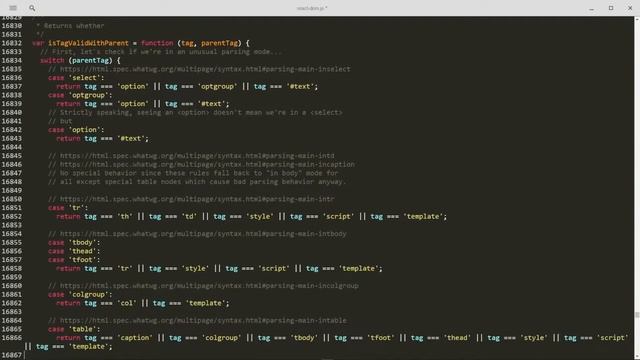
Task: Click the 'col' string on line 16862
Action: coord(127,303)
